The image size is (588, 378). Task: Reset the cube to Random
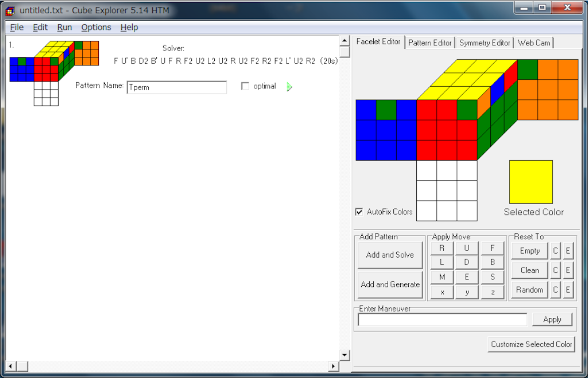(x=529, y=290)
